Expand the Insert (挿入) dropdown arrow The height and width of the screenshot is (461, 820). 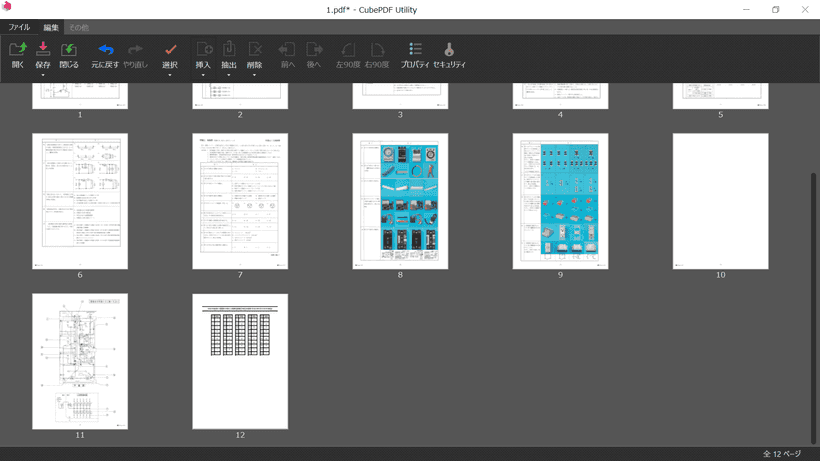[203, 75]
